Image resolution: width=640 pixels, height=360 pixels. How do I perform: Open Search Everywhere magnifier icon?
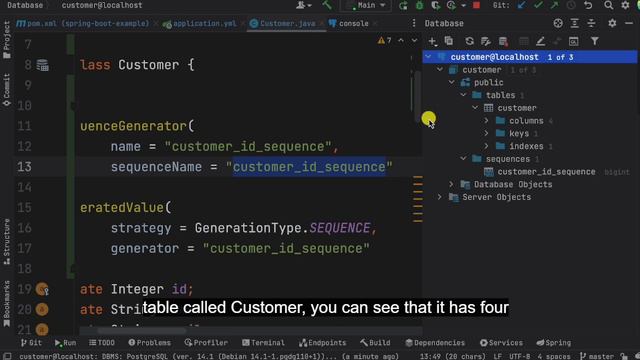(x=608, y=5)
